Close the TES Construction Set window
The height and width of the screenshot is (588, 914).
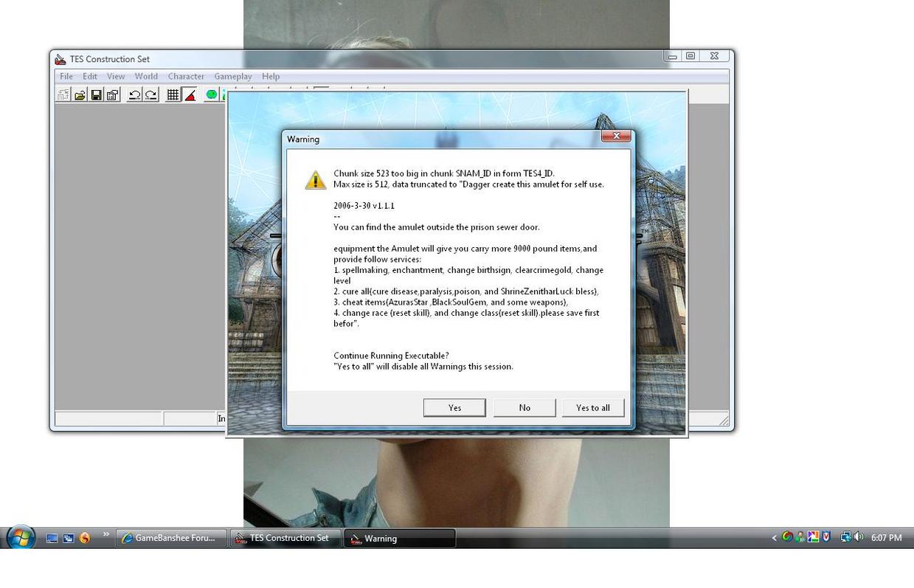(714, 56)
